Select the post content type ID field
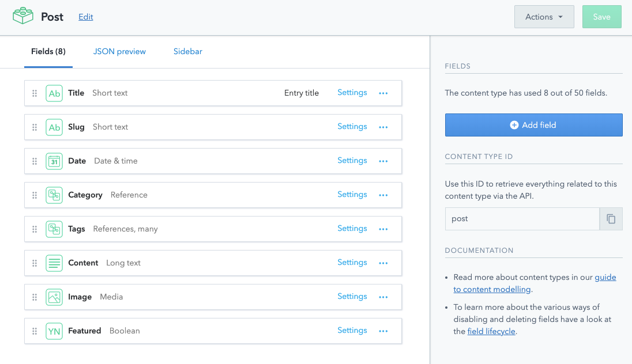Screen dimensions: 632x364 click(522, 219)
